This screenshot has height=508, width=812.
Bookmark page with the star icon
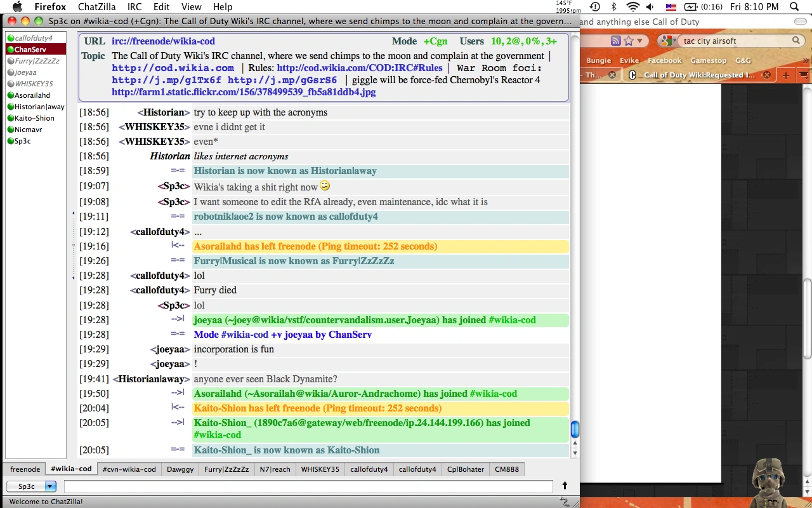(x=629, y=41)
